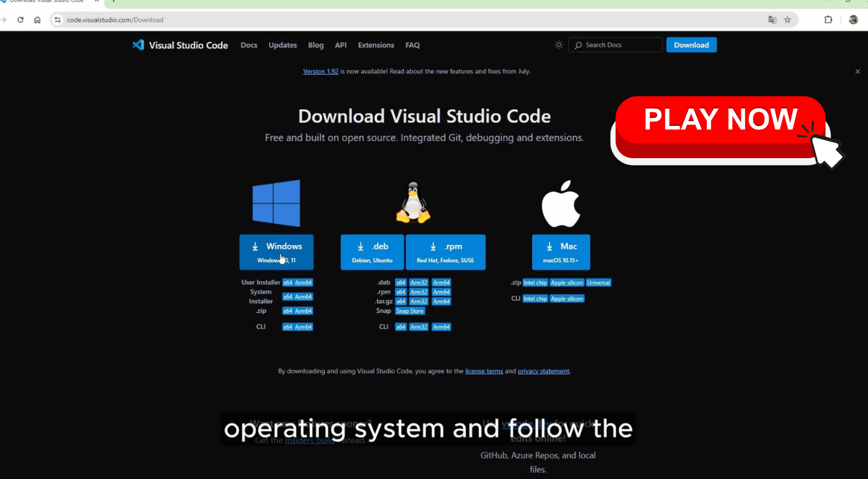Image resolution: width=868 pixels, height=479 pixels.
Task: Click the Visual Studio Code logo icon
Action: pyautogui.click(x=138, y=45)
